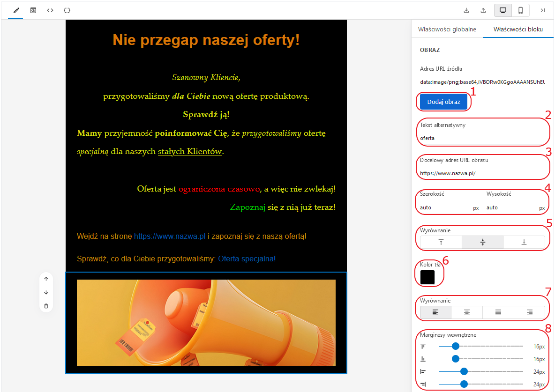This screenshot has height=392, width=555.
Task: Click the upload icon in top toolbar
Action: pos(483,10)
